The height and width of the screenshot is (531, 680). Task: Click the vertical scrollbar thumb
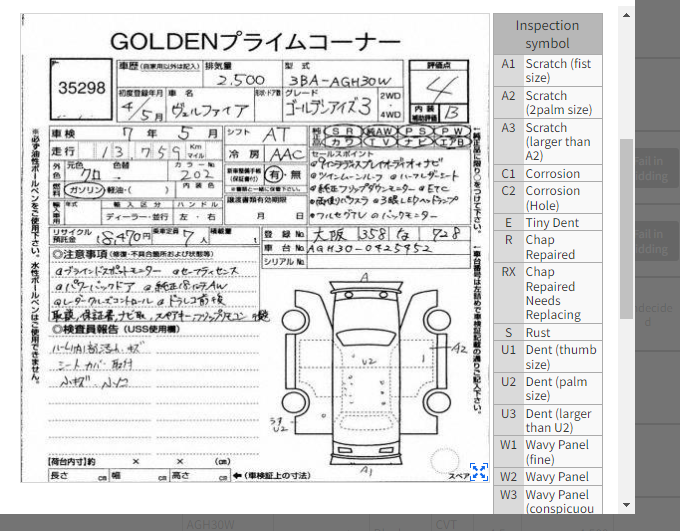(x=626, y=229)
